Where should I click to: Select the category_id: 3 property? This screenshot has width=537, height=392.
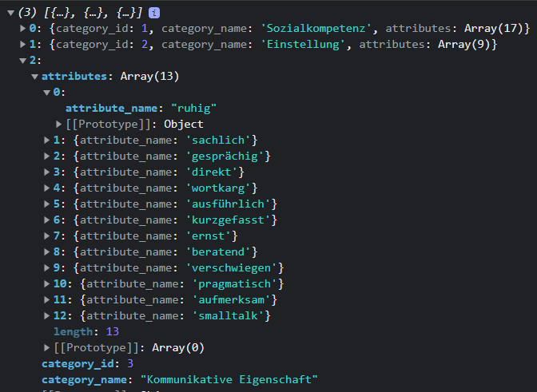pos(87,363)
